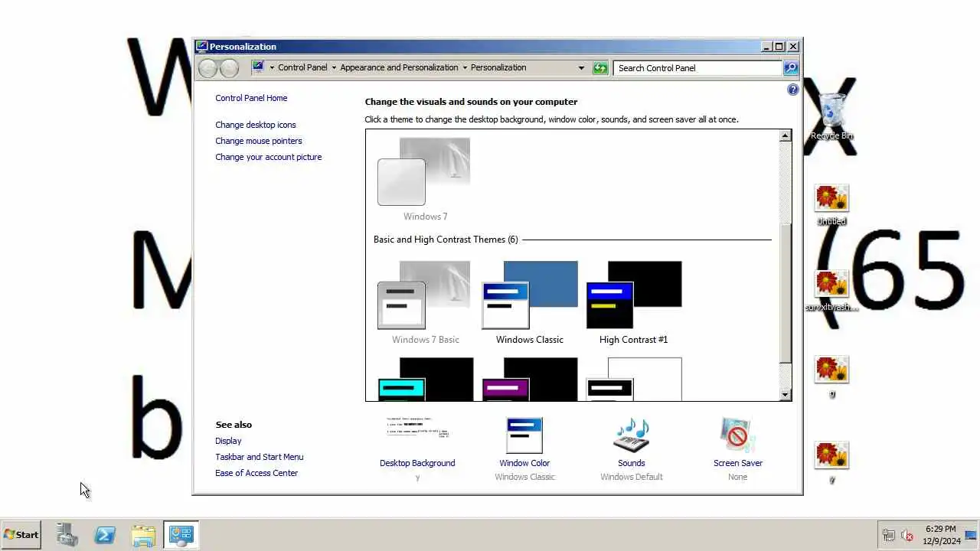This screenshot has width=980, height=551.
Task: Activate the Personalization taskbar button
Action: pyautogui.click(x=181, y=535)
